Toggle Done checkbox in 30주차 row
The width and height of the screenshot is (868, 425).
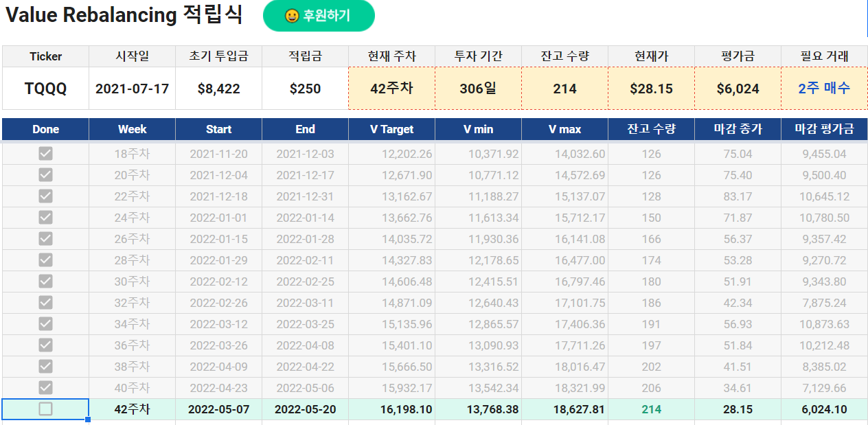(x=45, y=282)
